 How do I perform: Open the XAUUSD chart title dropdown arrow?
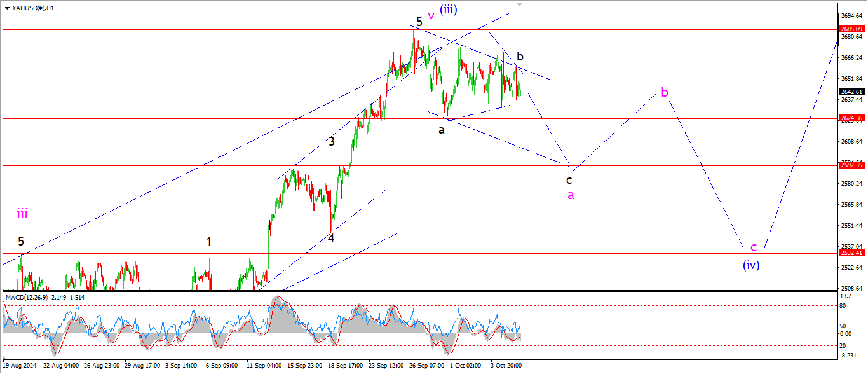(x=6, y=8)
